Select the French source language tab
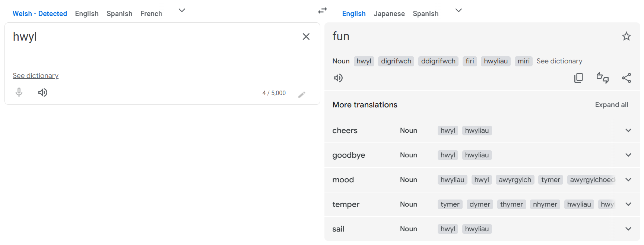 151,14
